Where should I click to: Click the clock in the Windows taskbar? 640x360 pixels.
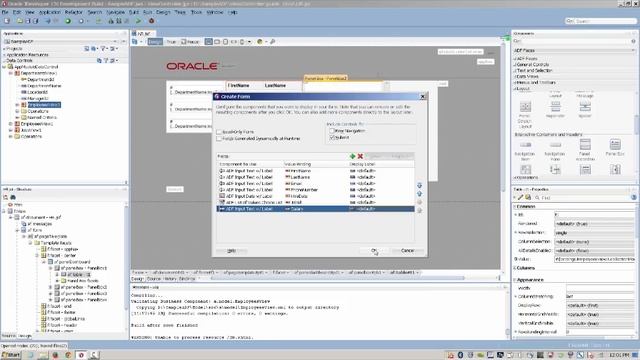click(619, 355)
